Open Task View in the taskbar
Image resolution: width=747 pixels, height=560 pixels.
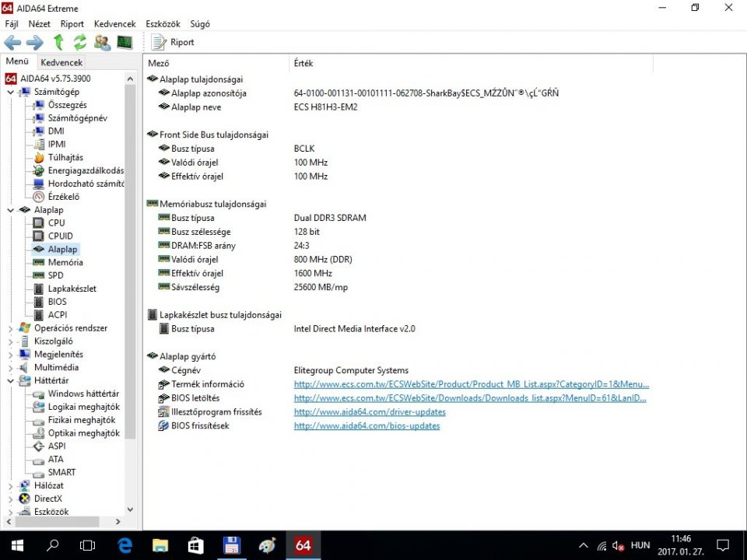tap(88, 546)
